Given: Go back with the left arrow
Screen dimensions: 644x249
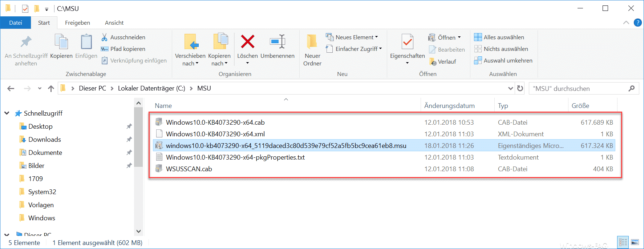Looking at the screenshot, I should [x=11, y=88].
